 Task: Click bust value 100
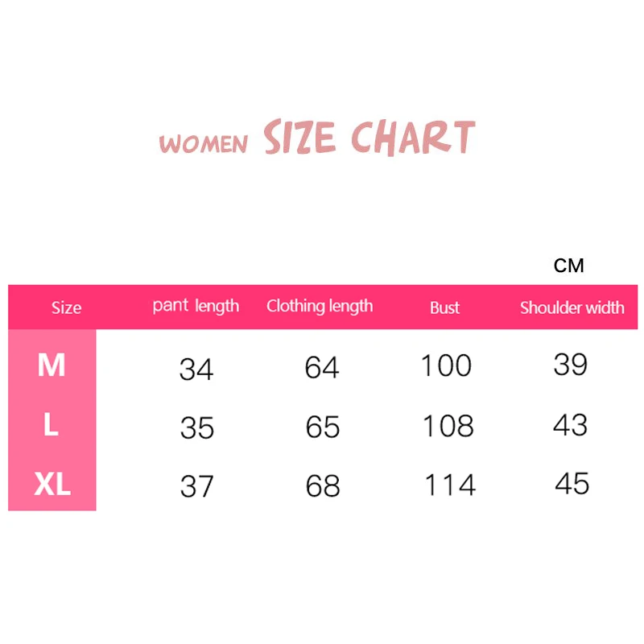tap(446, 366)
